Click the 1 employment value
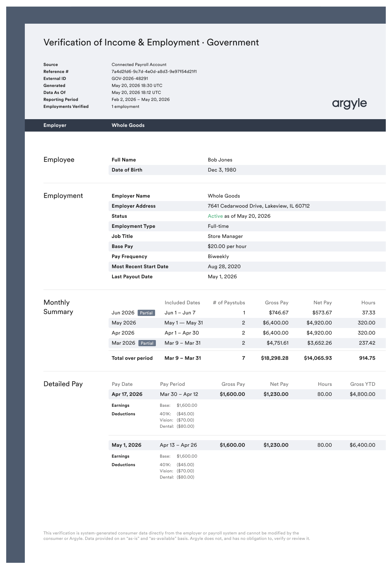 click(x=125, y=106)
